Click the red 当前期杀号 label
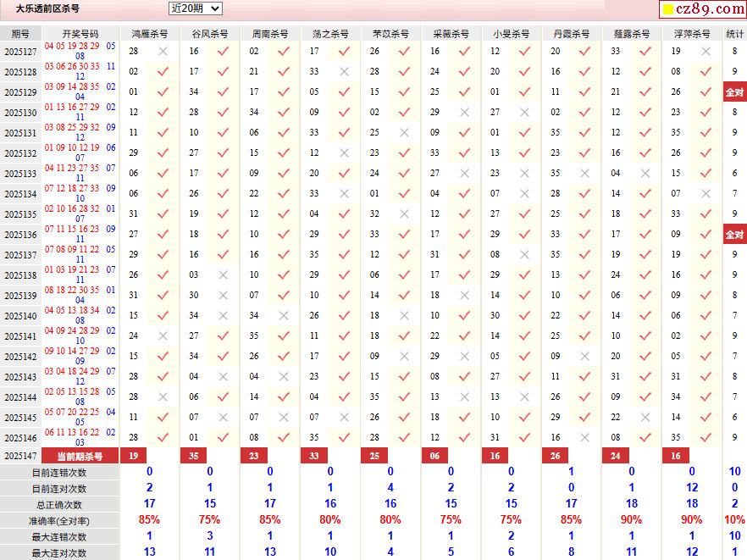The height and width of the screenshot is (560, 747). 80,456
